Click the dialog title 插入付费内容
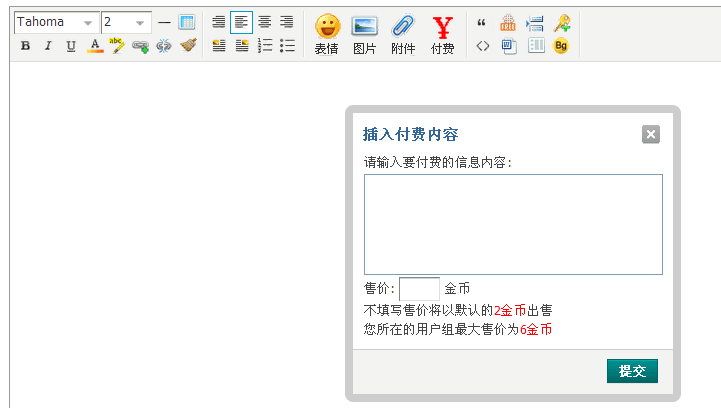Screen dimensions: 721x408 point(410,134)
